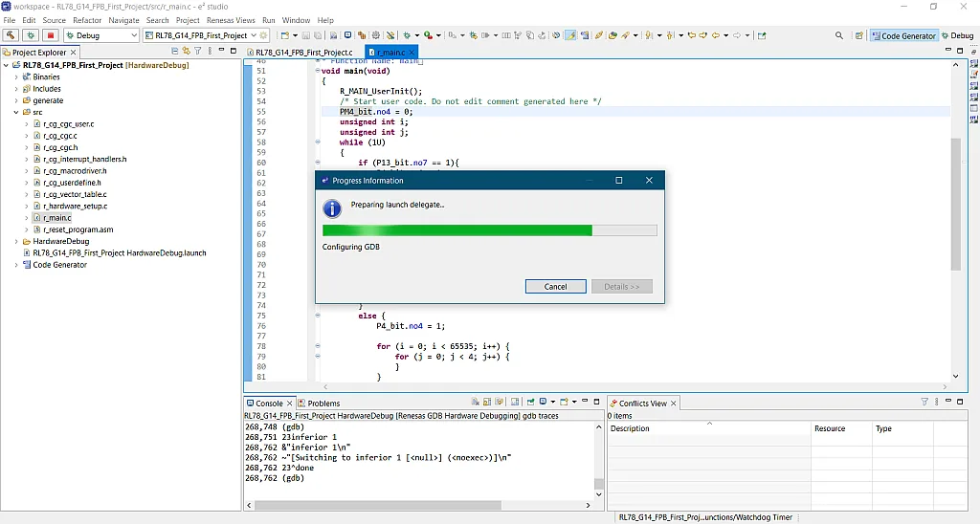Click the red Stop button in toolbar
This screenshot has height=524, width=980.
click(51, 35)
